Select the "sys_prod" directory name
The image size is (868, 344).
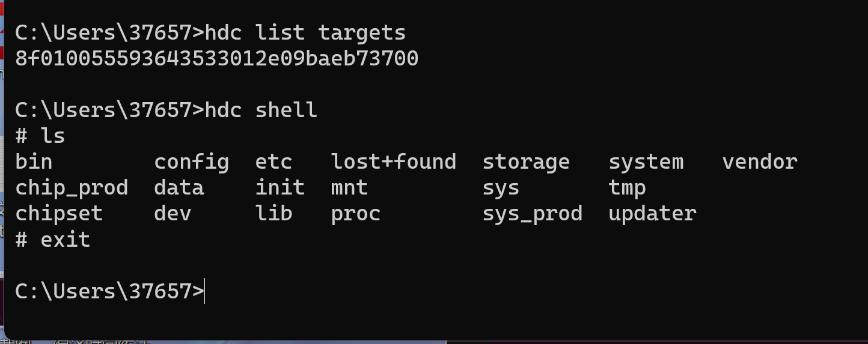click(x=532, y=214)
